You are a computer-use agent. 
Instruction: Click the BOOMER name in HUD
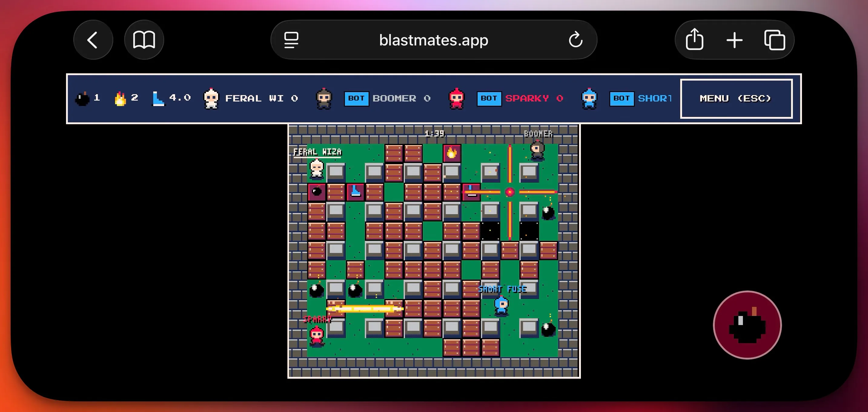coord(394,98)
